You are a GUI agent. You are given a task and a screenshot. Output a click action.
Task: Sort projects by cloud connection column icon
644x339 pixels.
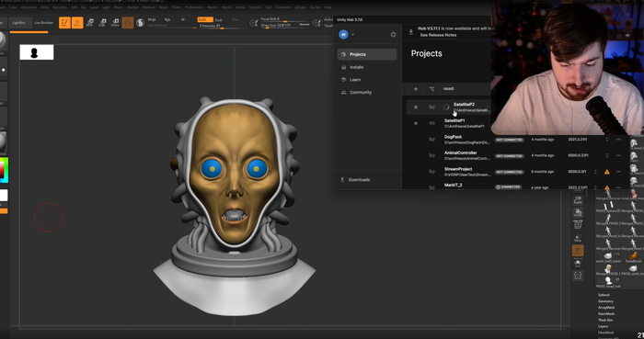431,88
